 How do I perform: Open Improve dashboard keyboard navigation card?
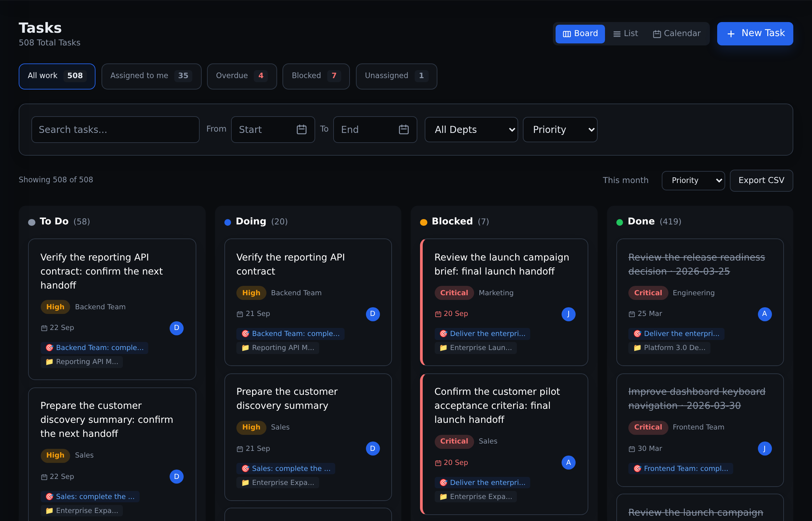[700, 430]
